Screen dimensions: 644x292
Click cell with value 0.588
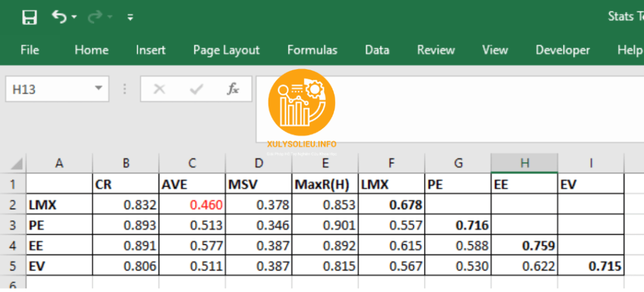(x=458, y=246)
